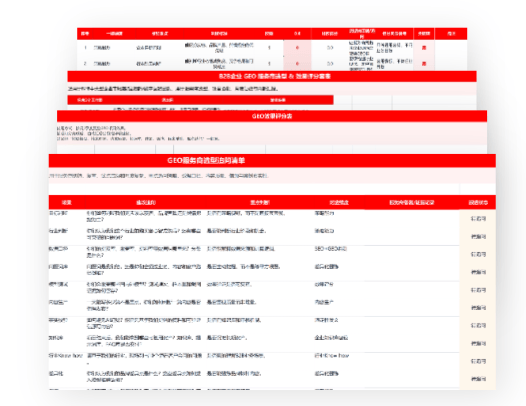This screenshot has width=526, height=406.
Task: Open the first beige status cell in the front table
Action: (x=478, y=219)
